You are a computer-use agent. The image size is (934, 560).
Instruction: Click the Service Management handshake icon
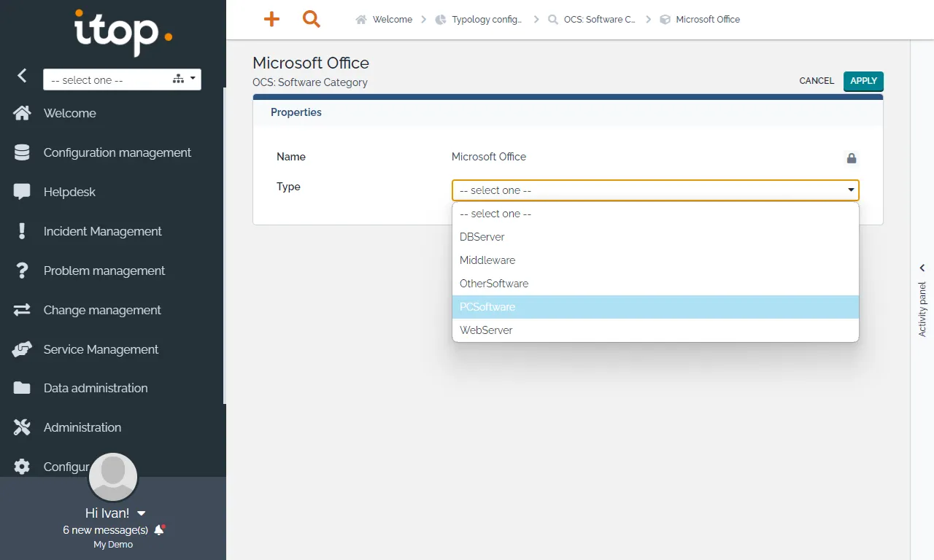pos(22,349)
